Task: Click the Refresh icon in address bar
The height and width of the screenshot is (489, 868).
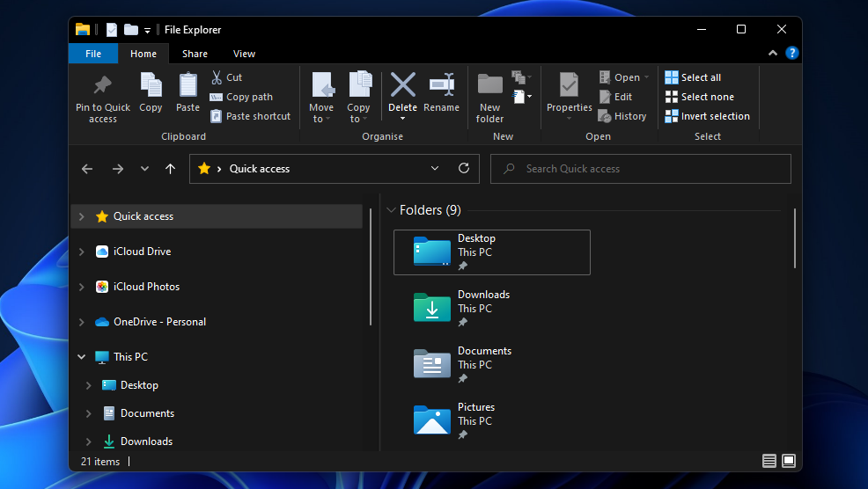Action: 464,169
